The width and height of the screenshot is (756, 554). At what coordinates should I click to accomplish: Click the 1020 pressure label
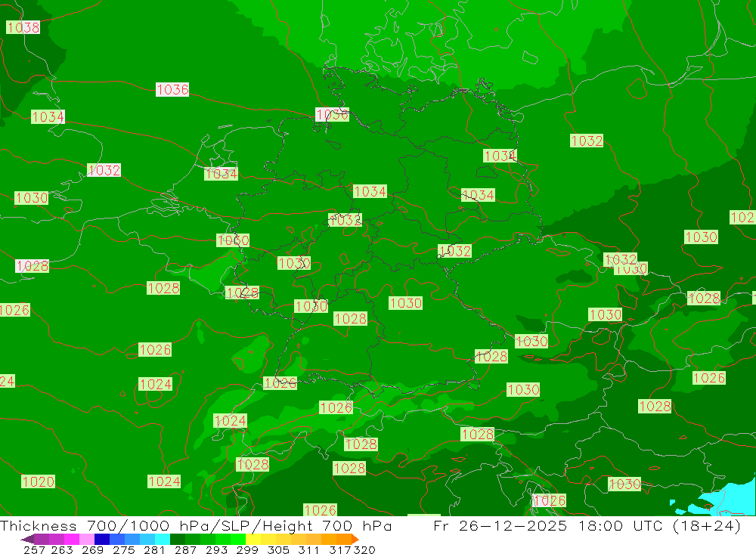(x=38, y=481)
